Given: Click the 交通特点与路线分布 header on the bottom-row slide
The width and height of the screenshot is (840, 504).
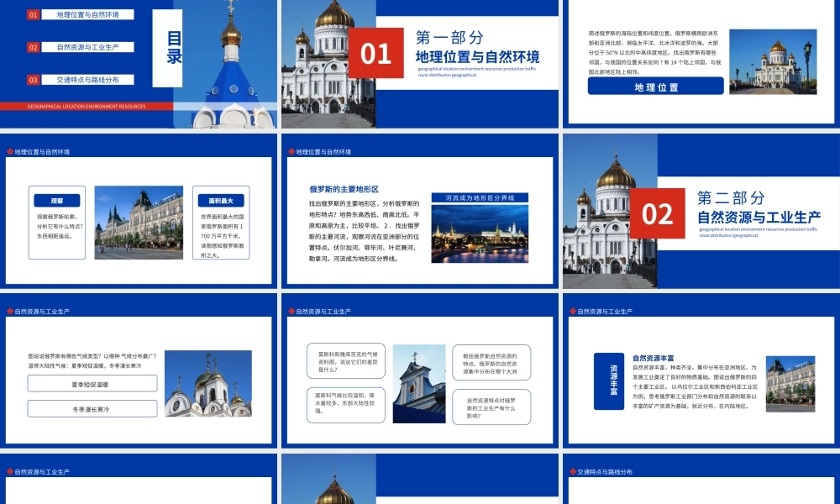Looking at the screenshot, I should click(604, 472).
